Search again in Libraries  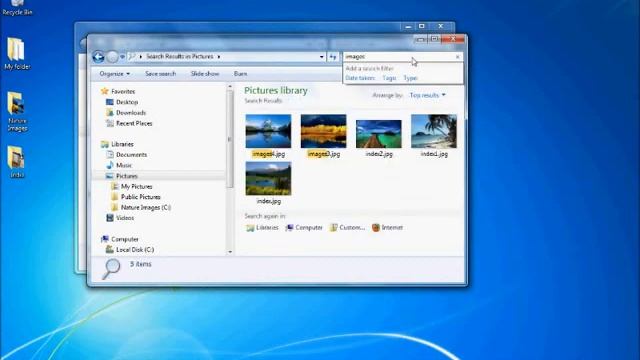(262, 228)
